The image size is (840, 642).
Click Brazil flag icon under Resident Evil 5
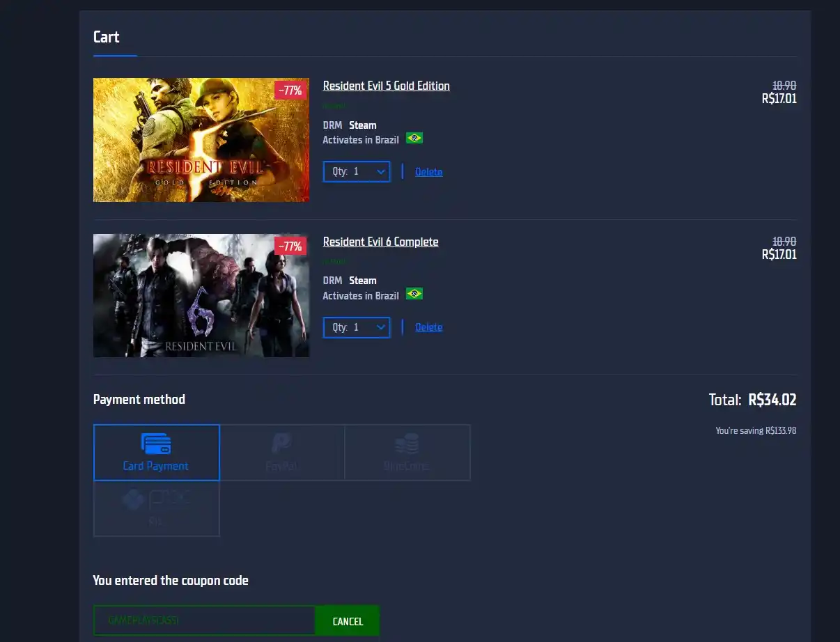coord(414,139)
